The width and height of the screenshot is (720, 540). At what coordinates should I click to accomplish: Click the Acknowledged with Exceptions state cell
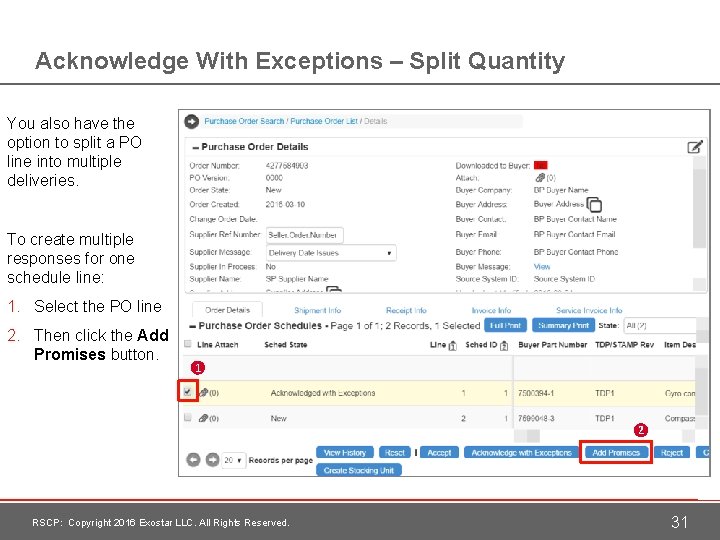tap(323, 393)
